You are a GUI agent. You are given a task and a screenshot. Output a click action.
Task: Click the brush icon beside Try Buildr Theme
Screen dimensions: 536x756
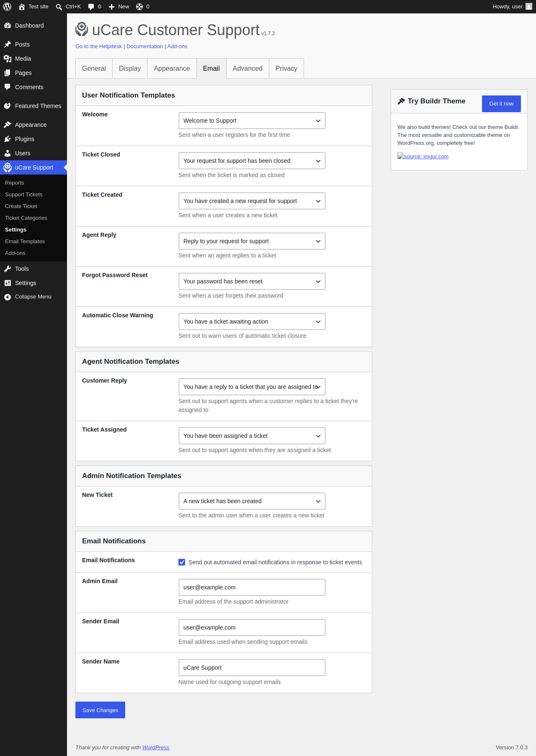click(x=401, y=101)
